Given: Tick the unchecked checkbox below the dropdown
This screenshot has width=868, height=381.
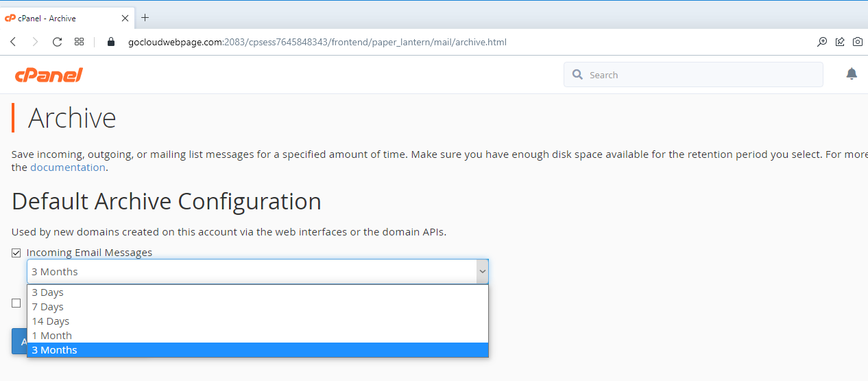Looking at the screenshot, I should 16,303.
